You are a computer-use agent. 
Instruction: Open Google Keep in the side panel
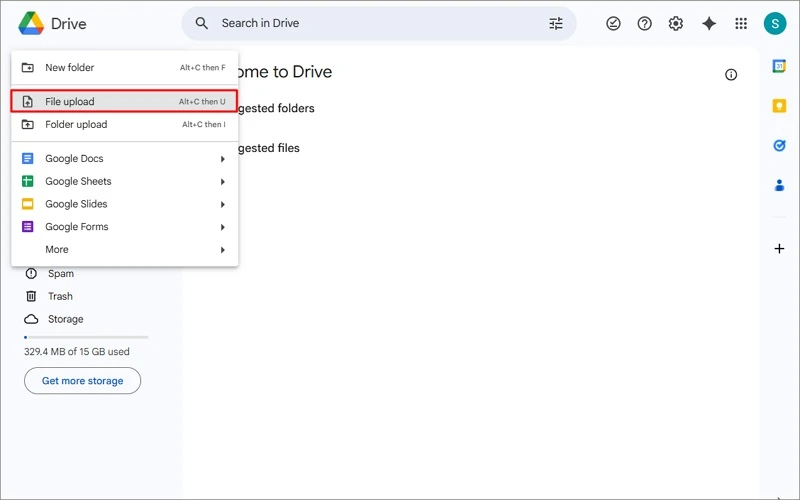click(x=779, y=106)
